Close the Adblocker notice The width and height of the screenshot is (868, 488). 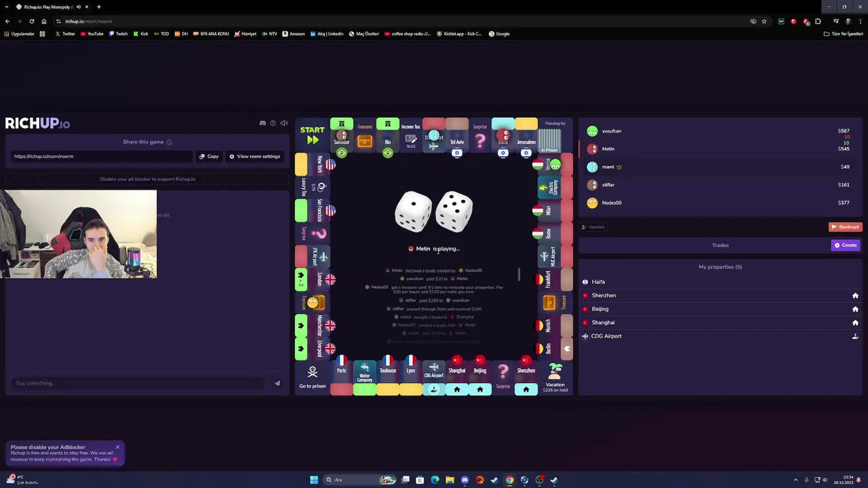pyautogui.click(x=117, y=447)
